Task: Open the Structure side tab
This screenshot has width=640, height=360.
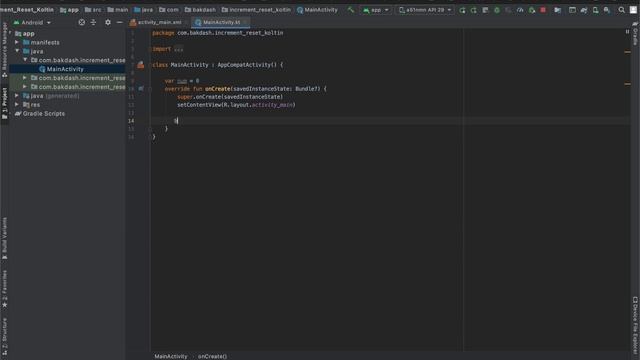Action: [x=4, y=336]
